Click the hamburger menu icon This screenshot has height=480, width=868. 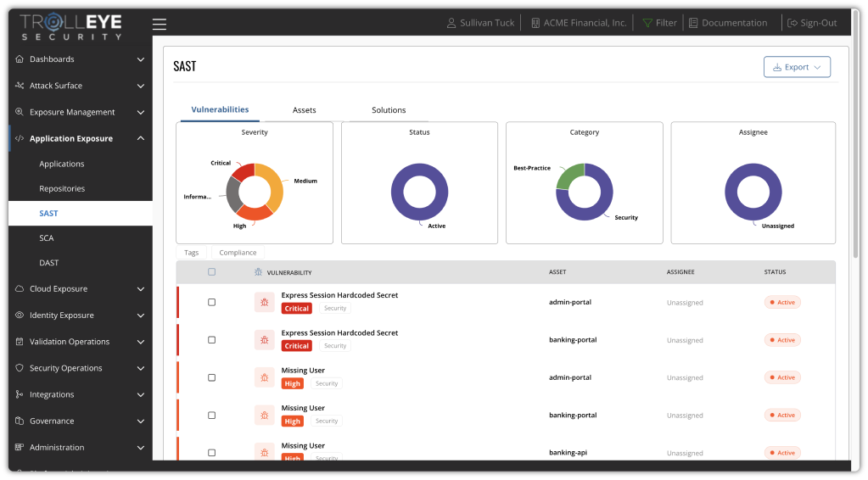(160, 24)
